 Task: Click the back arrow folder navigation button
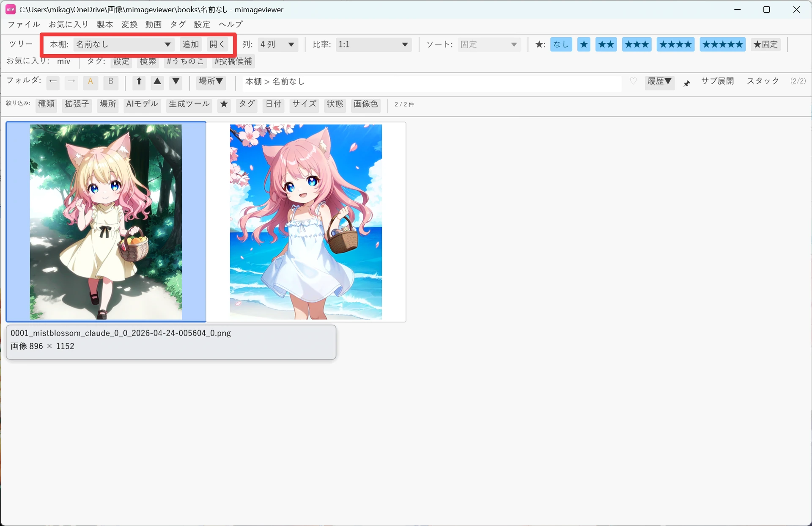tap(53, 82)
